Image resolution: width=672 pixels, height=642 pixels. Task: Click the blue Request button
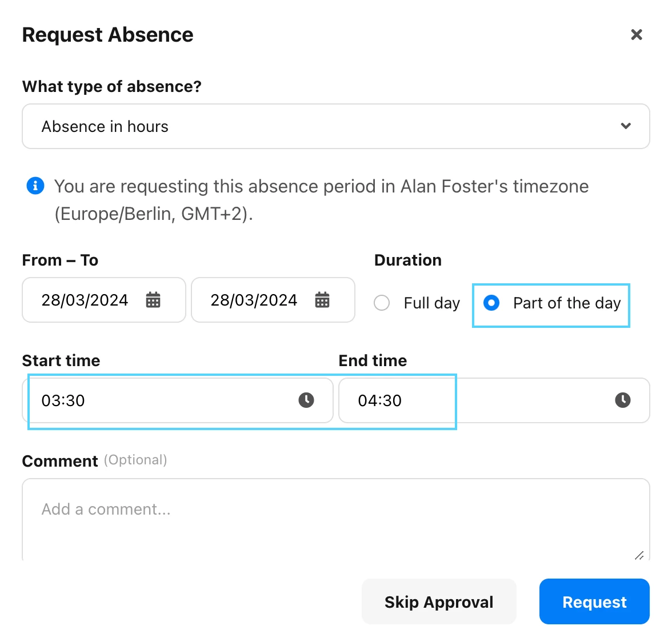coord(594,602)
